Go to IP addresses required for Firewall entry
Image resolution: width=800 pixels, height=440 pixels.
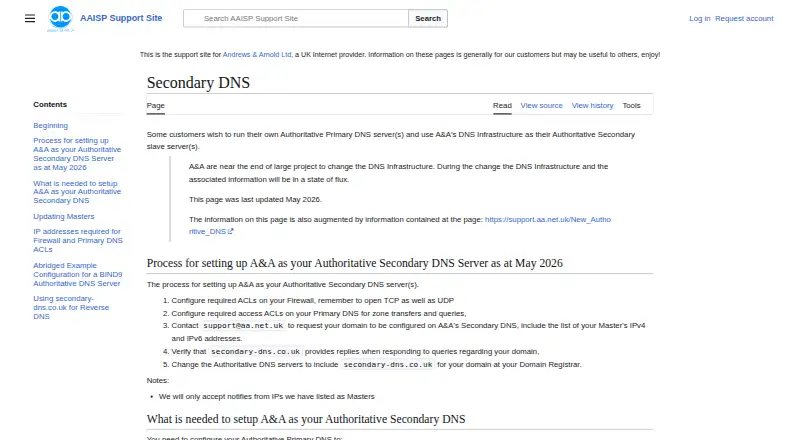[78, 240]
